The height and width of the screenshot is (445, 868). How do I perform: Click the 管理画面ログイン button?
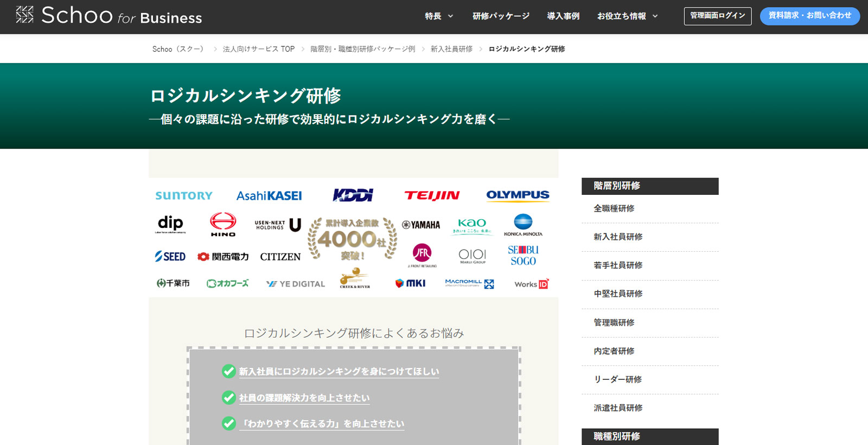click(718, 16)
